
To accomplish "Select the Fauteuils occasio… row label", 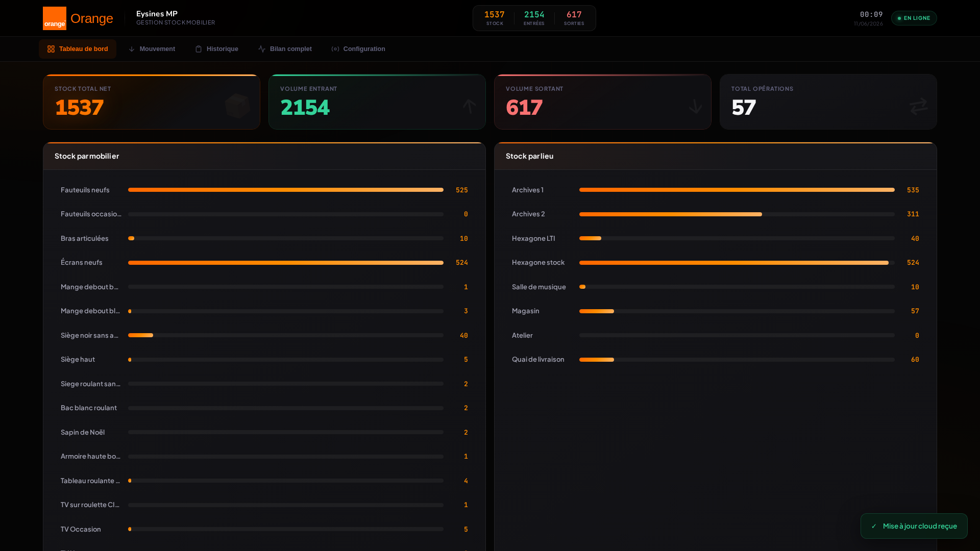I will click(x=91, y=214).
